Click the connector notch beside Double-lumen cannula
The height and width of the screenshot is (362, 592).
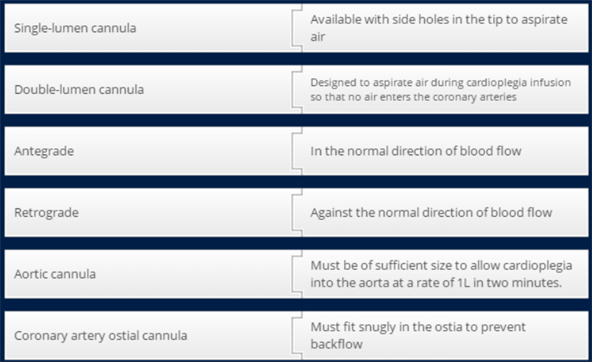pos(297,89)
